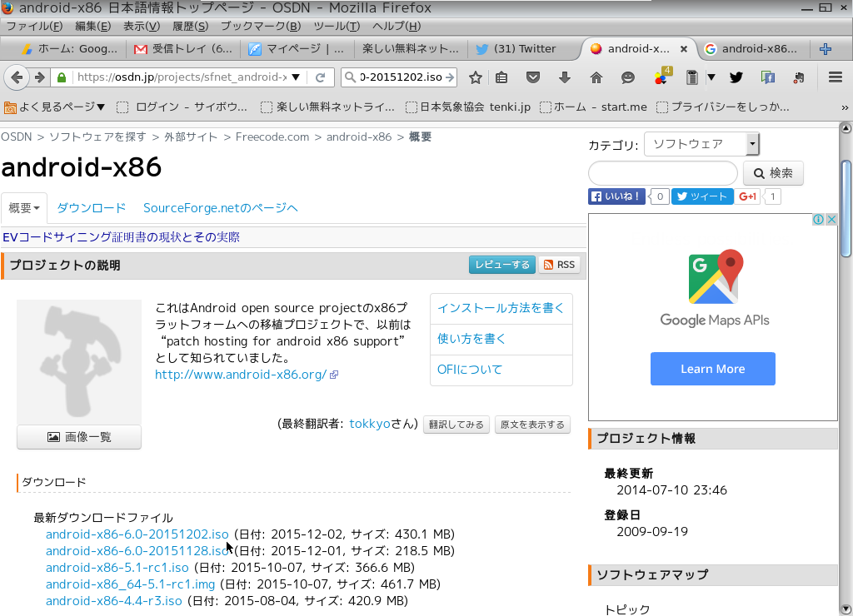
Task: Download android-x86-6.0-20151202.iso
Action: (x=137, y=534)
